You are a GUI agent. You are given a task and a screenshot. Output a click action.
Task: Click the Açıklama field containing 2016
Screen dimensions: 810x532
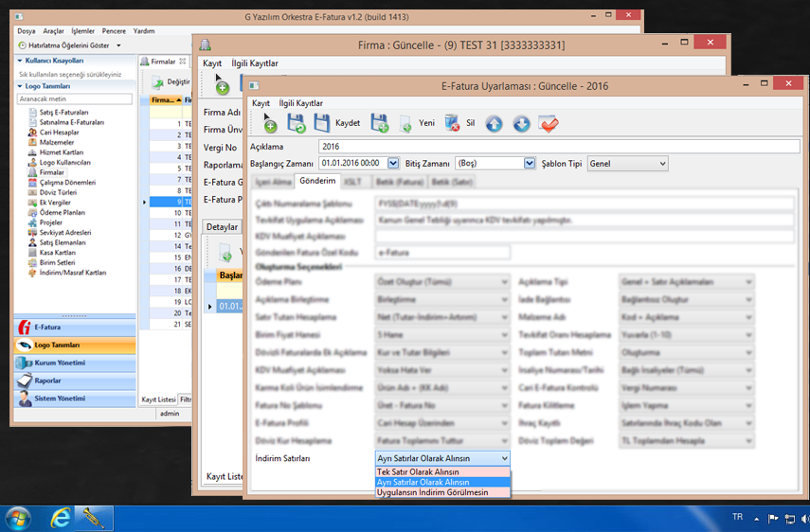click(x=559, y=147)
